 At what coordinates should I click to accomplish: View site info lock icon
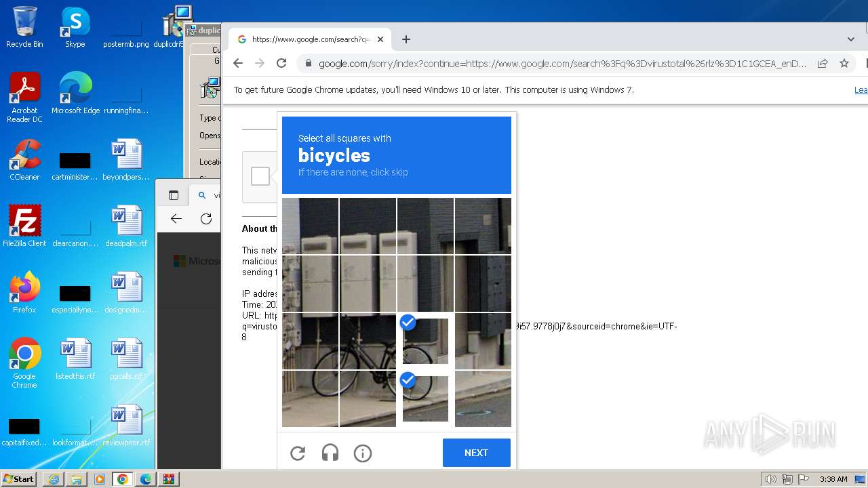[308, 63]
